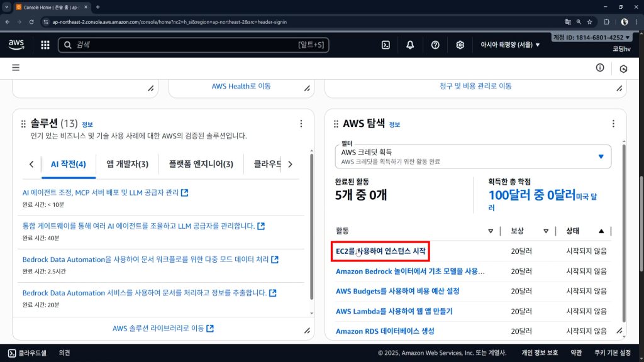Click the 청구 및 비용 관리로 이동 link
The width and height of the screenshot is (644, 362).
475,86
